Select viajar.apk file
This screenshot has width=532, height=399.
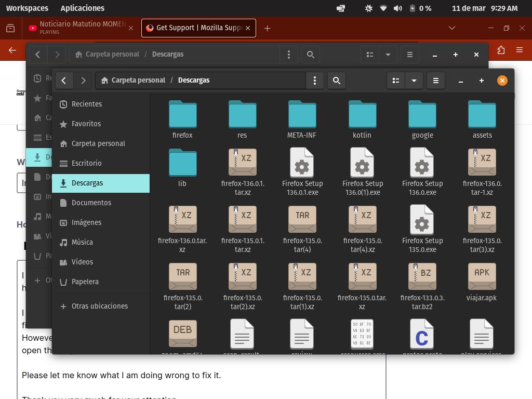point(482,283)
